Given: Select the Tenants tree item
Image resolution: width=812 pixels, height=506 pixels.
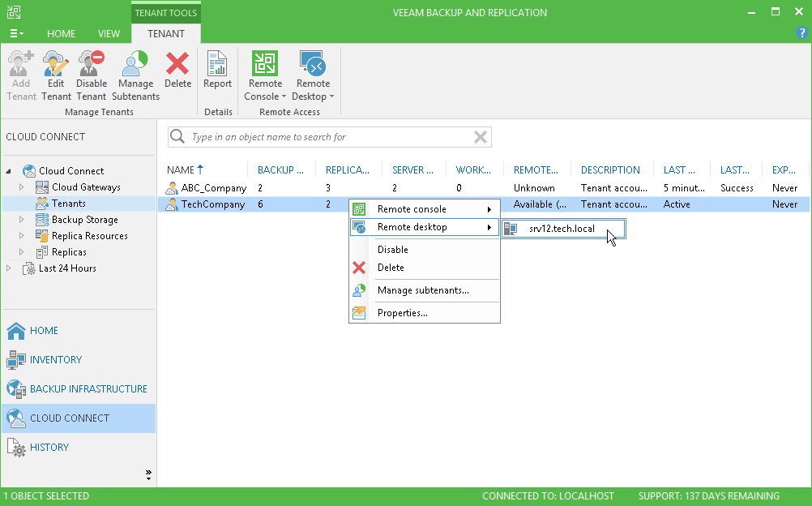Looking at the screenshot, I should [68, 204].
